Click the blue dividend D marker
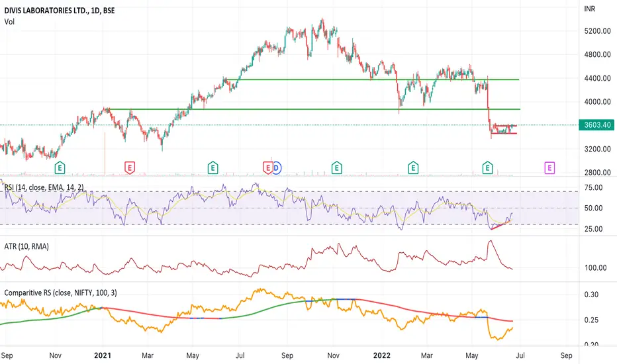Viewport: 617px width, 364px height. click(x=276, y=168)
